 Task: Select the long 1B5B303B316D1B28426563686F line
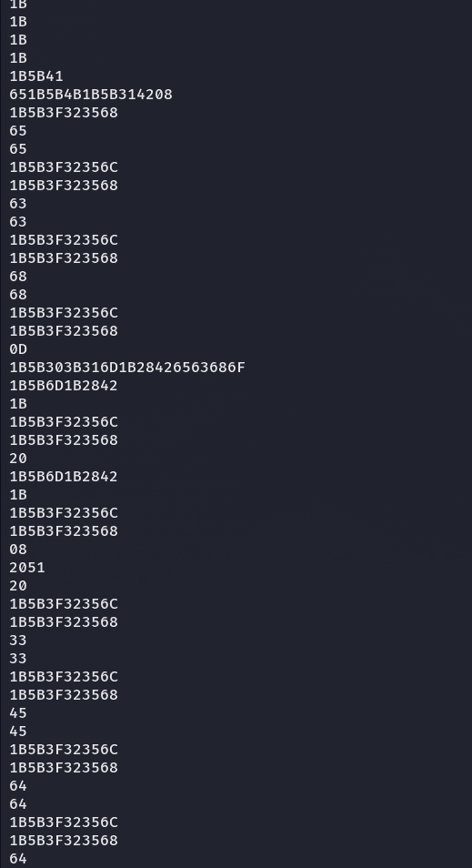(127, 368)
